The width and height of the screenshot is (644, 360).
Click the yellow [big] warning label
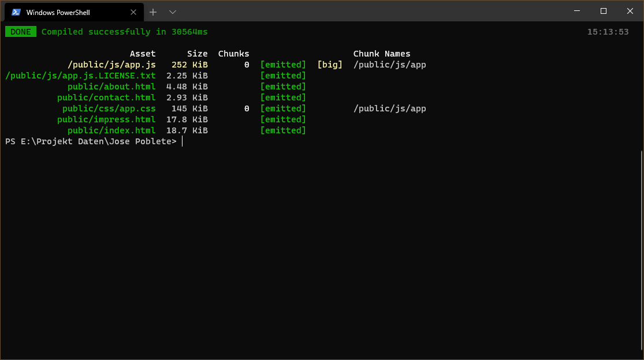coord(330,65)
